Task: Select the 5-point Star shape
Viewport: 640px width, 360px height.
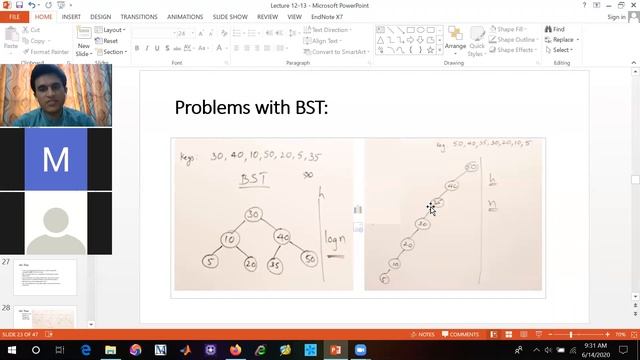Action: [x=430, y=50]
